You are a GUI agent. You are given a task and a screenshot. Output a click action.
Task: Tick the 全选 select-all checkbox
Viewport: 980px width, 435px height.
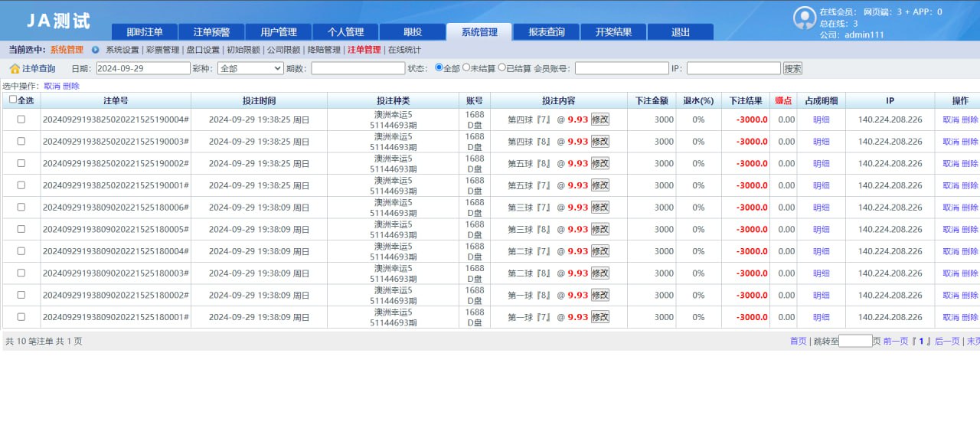(x=13, y=100)
